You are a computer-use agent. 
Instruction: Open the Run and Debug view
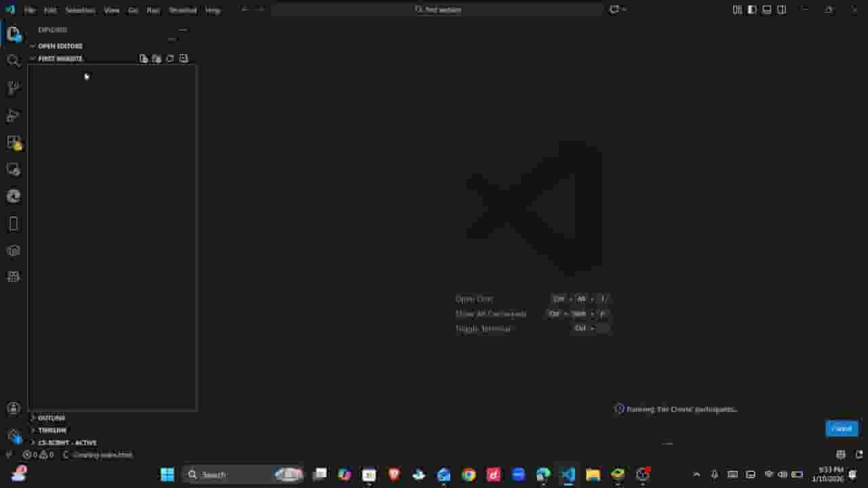(14, 116)
